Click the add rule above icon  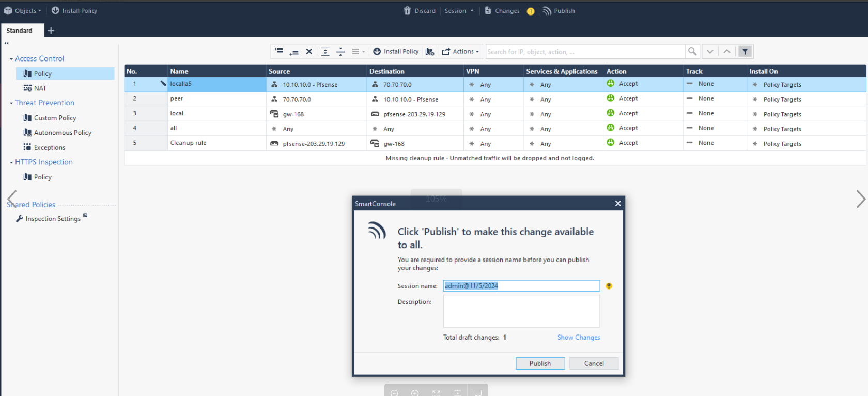pyautogui.click(x=279, y=51)
